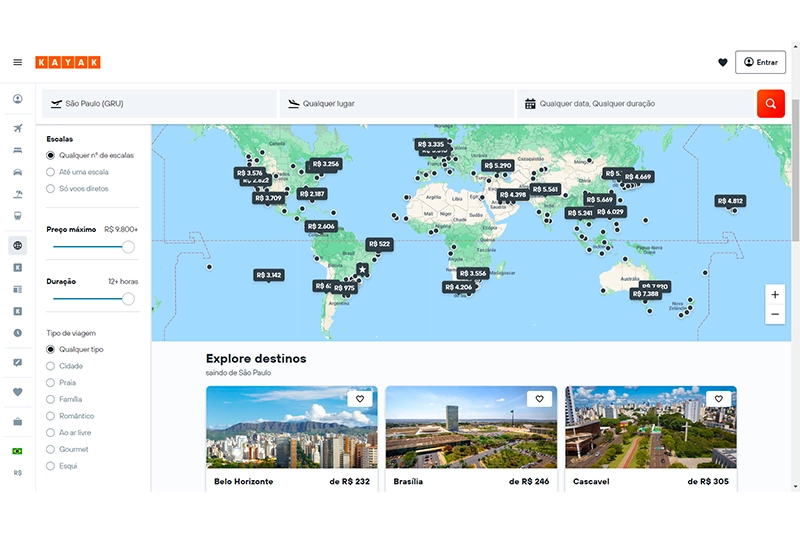800x533 pixels.
Task: Select 'Ao ar livre' trip type radio
Action: [x=51, y=433]
